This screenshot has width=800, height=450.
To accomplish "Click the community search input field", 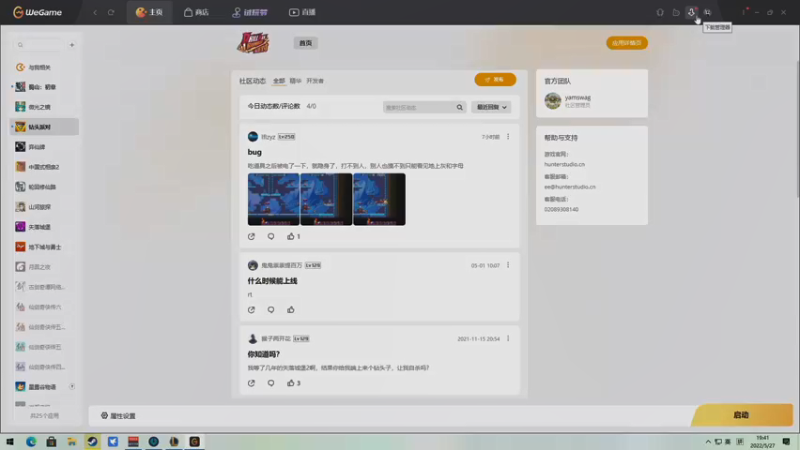I will pos(418,107).
